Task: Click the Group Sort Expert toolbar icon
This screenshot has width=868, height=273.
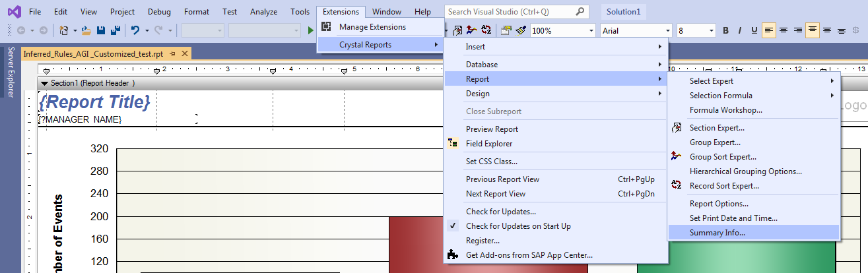Action: pyautogui.click(x=471, y=30)
